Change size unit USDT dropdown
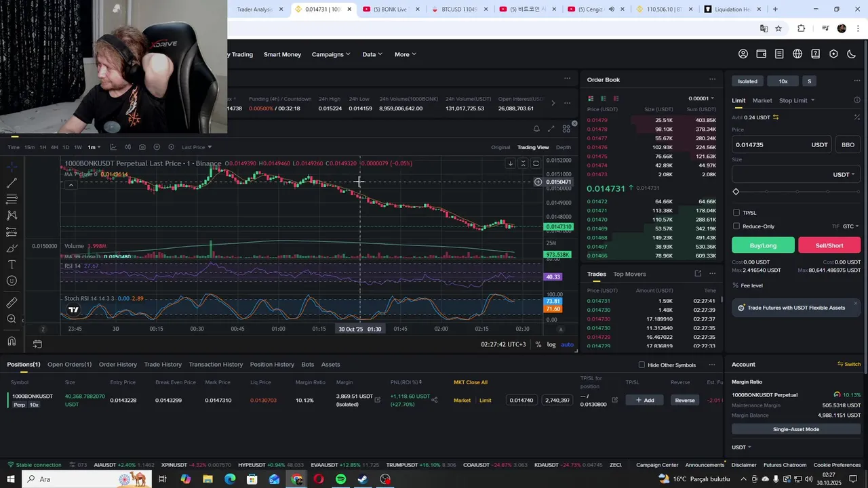The image size is (868, 488). tap(844, 174)
